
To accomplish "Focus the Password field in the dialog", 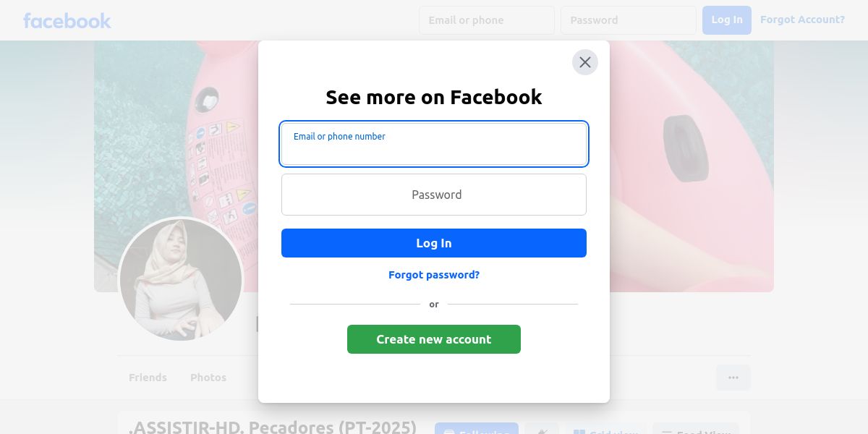I will click(x=434, y=195).
